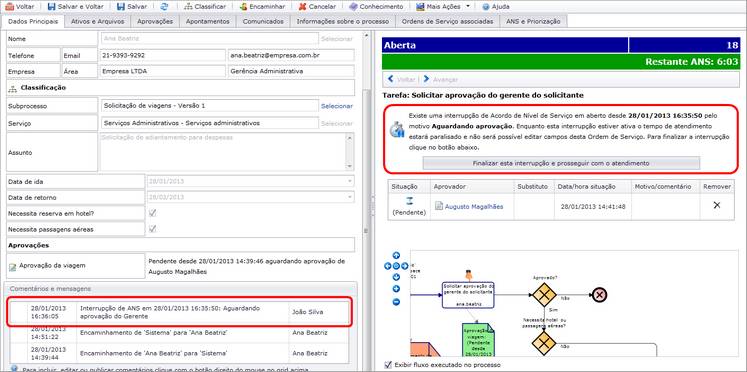Pan flow diagram right arrow
This screenshot has width=747, height=372.
pos(404,266)
